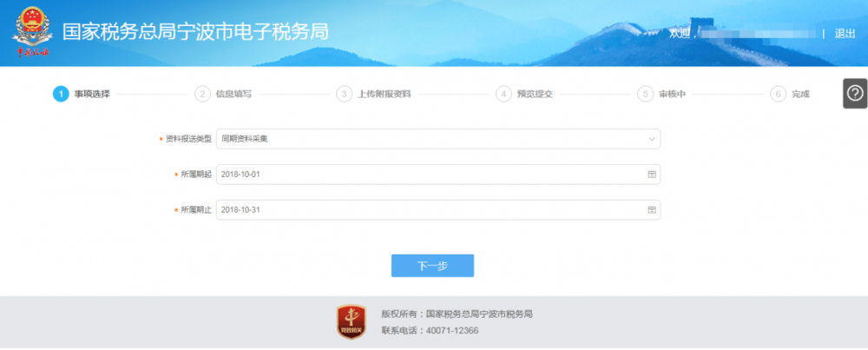The height and width of the screenshot is (350, 868).
Task: Go to step 1 事项选择
Action: click(82, 94)
